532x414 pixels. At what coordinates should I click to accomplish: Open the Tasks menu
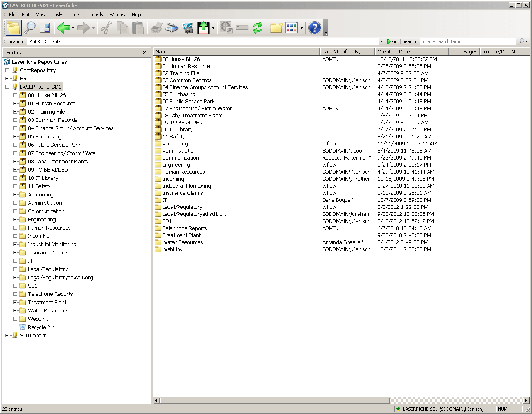(58, 15)
